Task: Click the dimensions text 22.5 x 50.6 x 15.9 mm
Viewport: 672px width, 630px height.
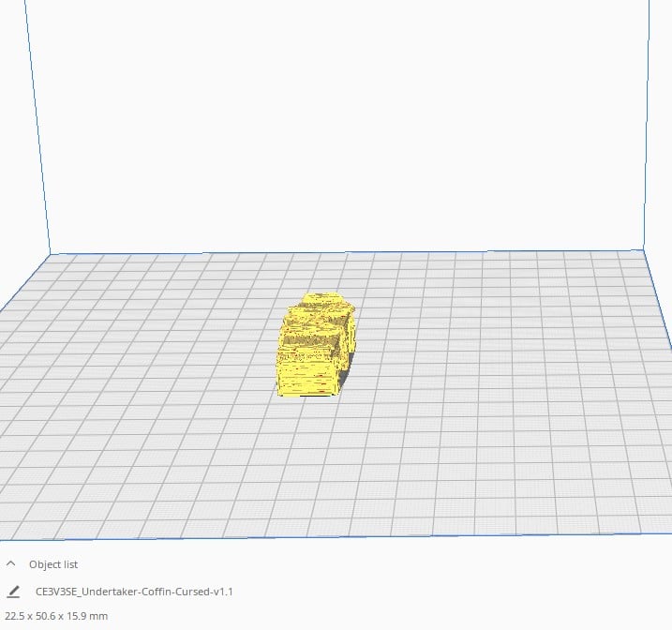Action: point(56,616)
